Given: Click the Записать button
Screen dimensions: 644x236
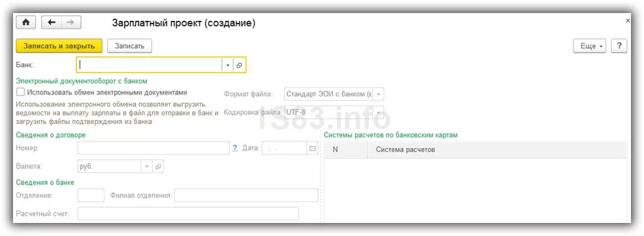Looking at the screenshot, I should (x=129, y=46).
